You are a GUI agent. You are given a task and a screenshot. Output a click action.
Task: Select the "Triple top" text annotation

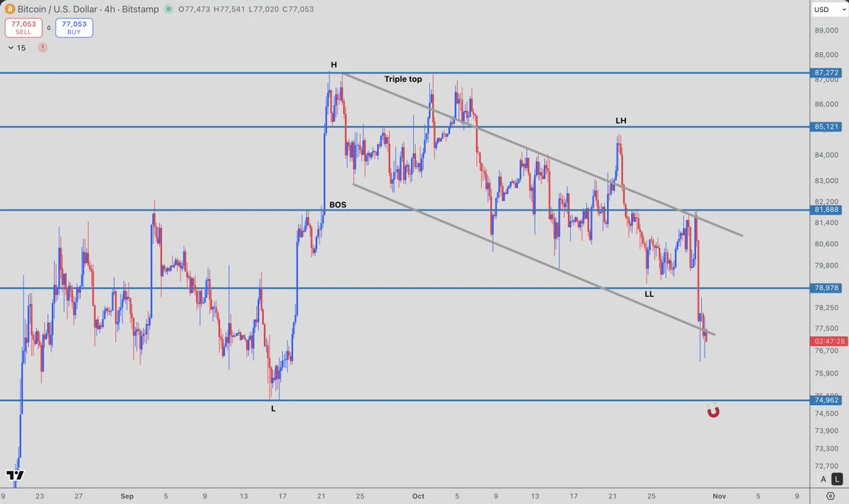pos(403,79)
